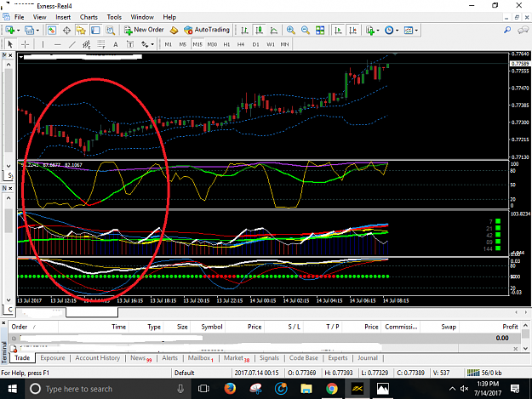Toggle the Navigator folder-star icon
This screenshot has height=399, width=532.
coord(81,30)
